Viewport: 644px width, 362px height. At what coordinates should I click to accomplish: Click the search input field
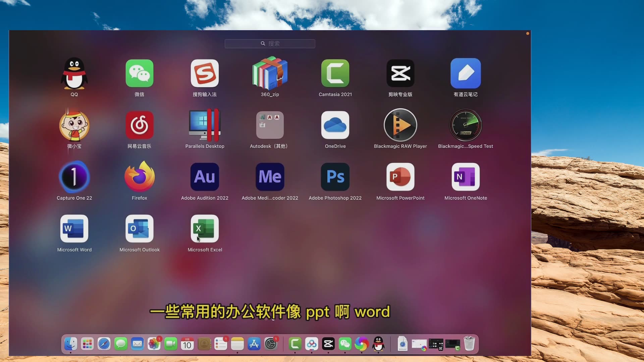(270, 43)
